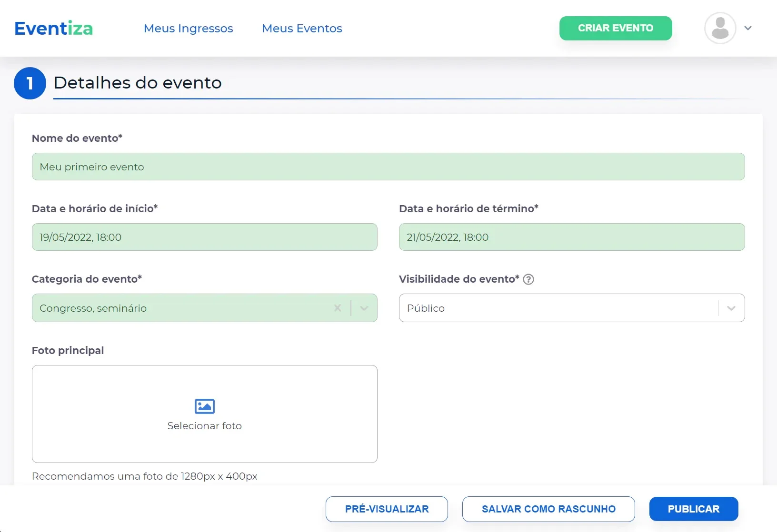Click the step 1 circle badge

pos(30,83)
